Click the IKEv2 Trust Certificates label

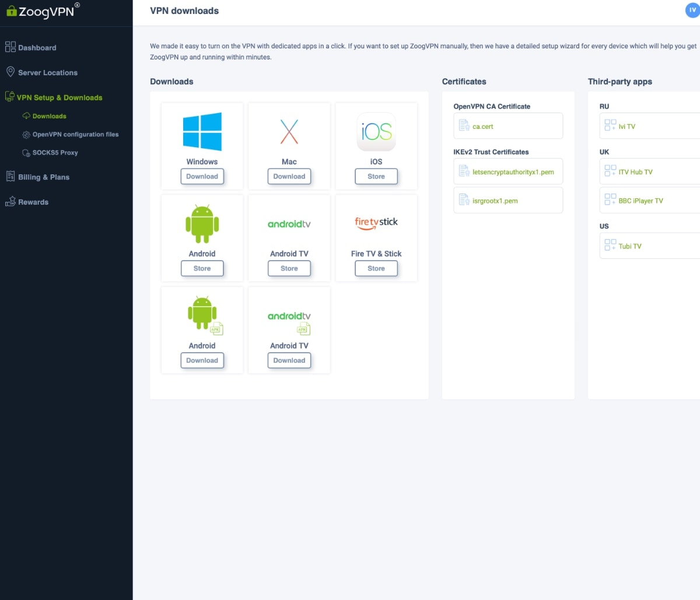(491, 152)
